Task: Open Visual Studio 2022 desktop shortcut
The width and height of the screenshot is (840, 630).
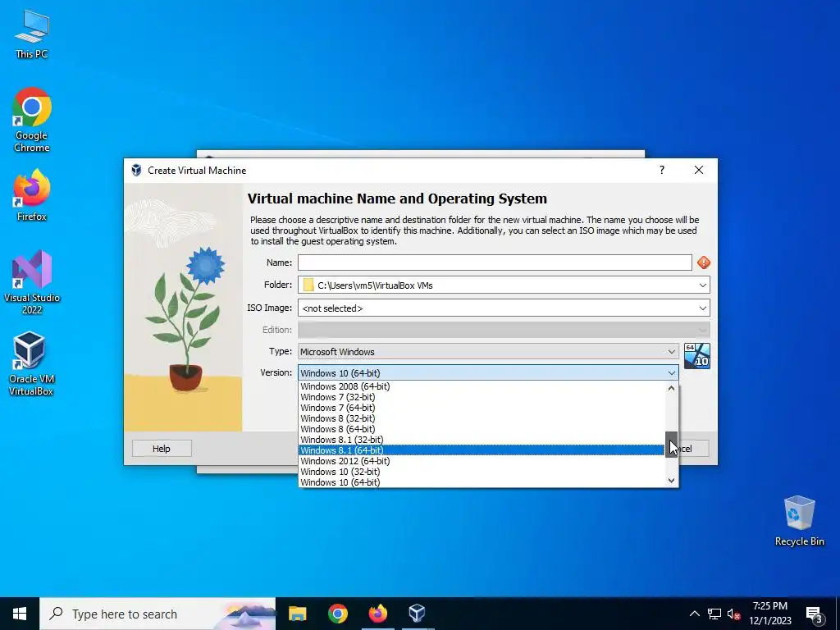Action: [32, 282]
